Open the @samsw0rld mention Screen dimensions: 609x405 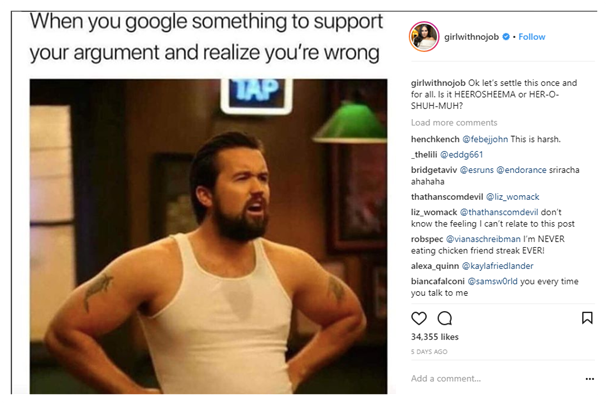(x=492, y=281)
